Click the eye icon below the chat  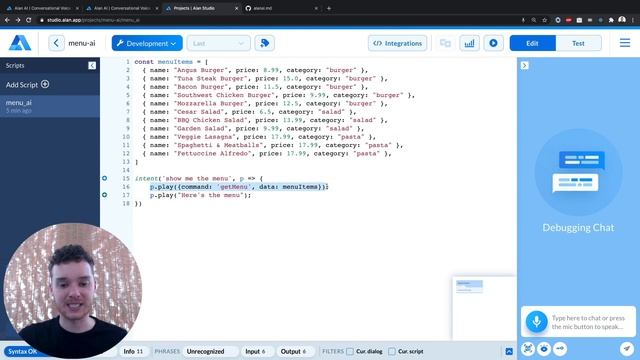click(544, 349)
